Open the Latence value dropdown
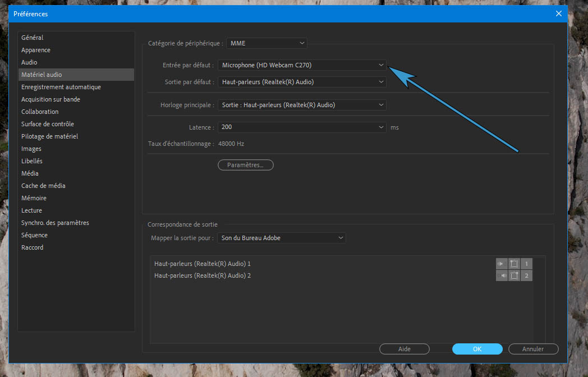The image size is (588, 377). pyautogui.click(x=302, y=127)
